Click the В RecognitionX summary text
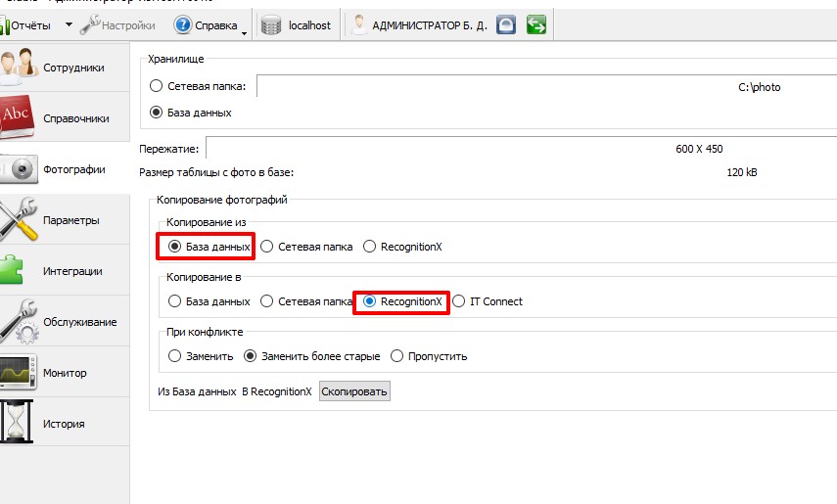837x504 pixels. 276,391
